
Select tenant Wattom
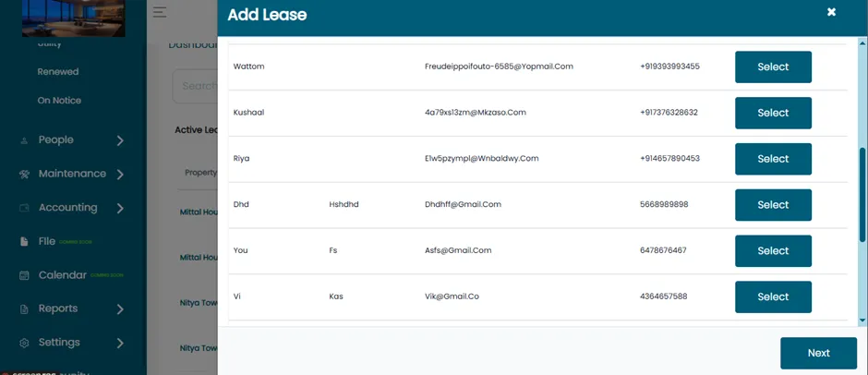point(773,67)
